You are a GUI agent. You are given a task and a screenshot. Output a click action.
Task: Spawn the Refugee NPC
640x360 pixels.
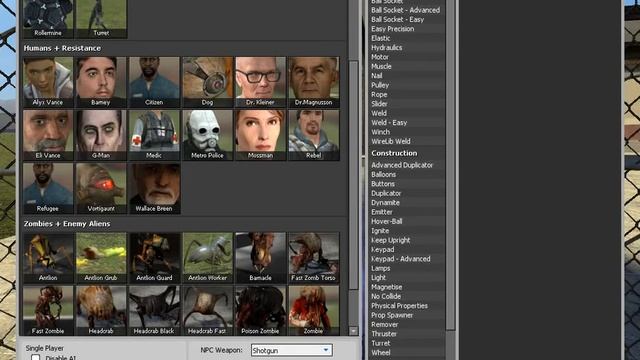point(48,188)
